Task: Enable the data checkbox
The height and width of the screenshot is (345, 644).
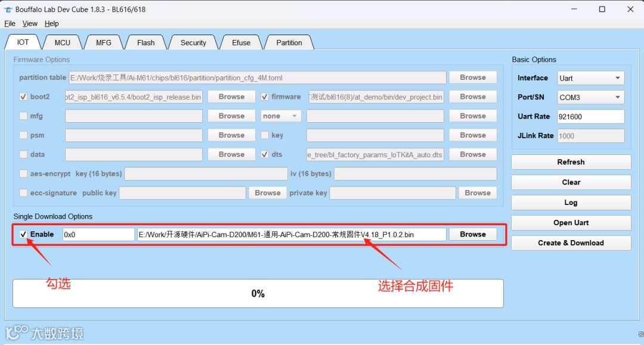Action: [x=23, y=154]
